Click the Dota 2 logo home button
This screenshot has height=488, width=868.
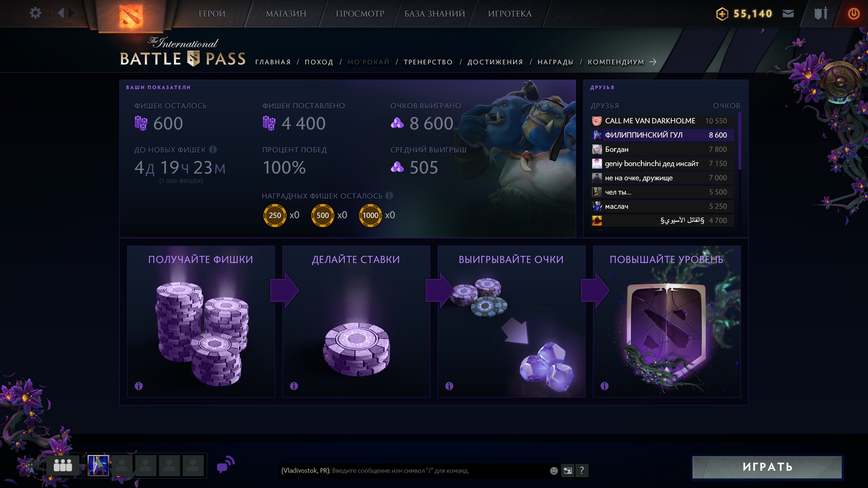pyautogui.click(x=131, y=16)
